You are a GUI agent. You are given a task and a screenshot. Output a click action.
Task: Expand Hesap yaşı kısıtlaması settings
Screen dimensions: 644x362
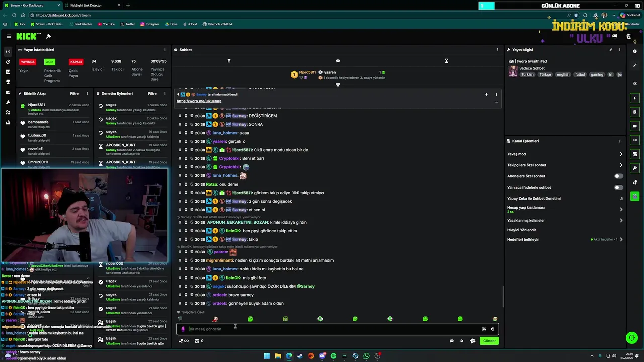pos(565,209)
